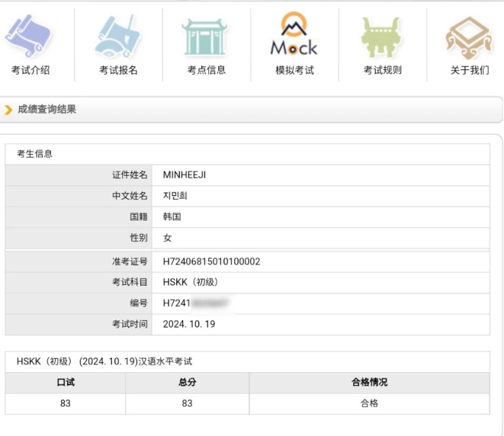Go to 关于我们 menu label

click(x=469, y=70)
